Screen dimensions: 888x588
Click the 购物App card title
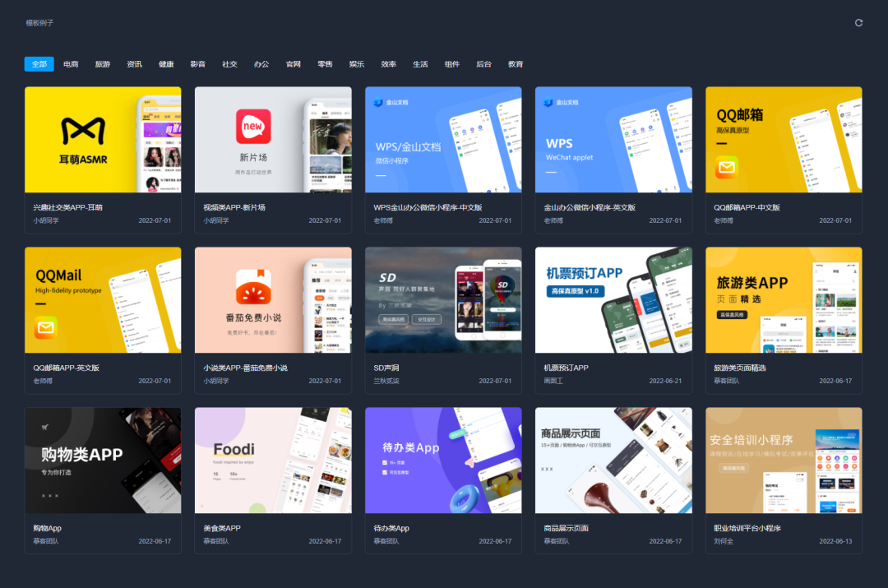click(x=47, y=528)
